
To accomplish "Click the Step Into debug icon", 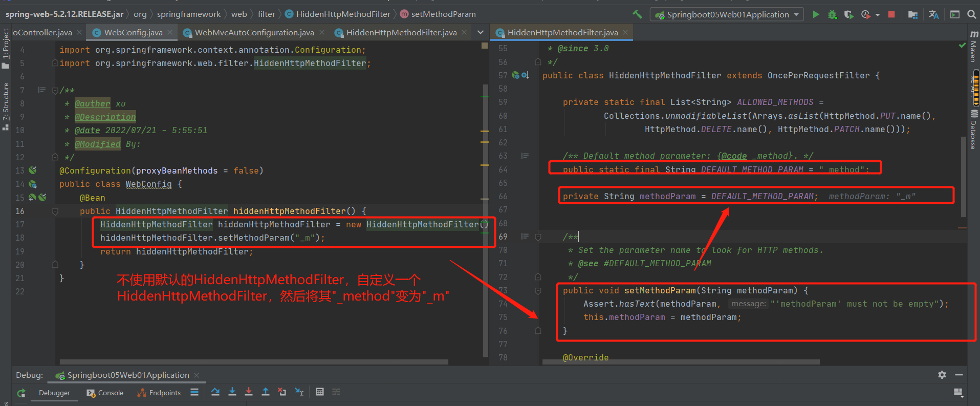I will (x=232, y=392).
